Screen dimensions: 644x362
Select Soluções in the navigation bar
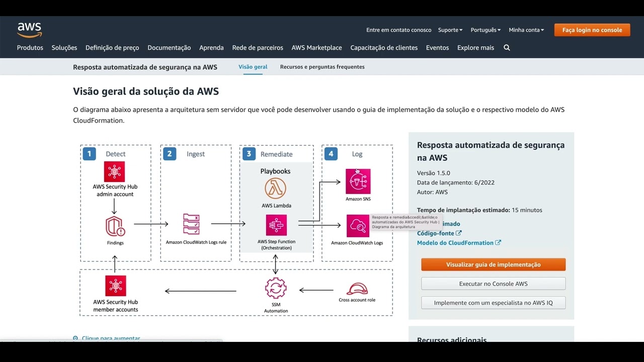coord(64,48)
